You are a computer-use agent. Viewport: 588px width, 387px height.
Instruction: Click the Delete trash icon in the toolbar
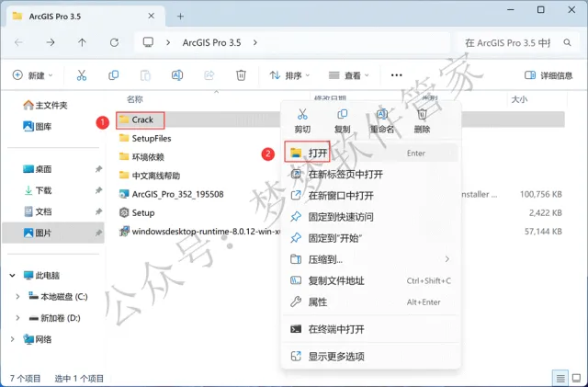241,75
